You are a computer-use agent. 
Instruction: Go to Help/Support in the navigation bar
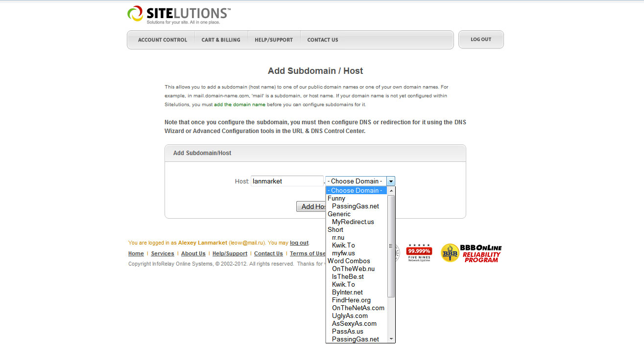tap(273, 40)
